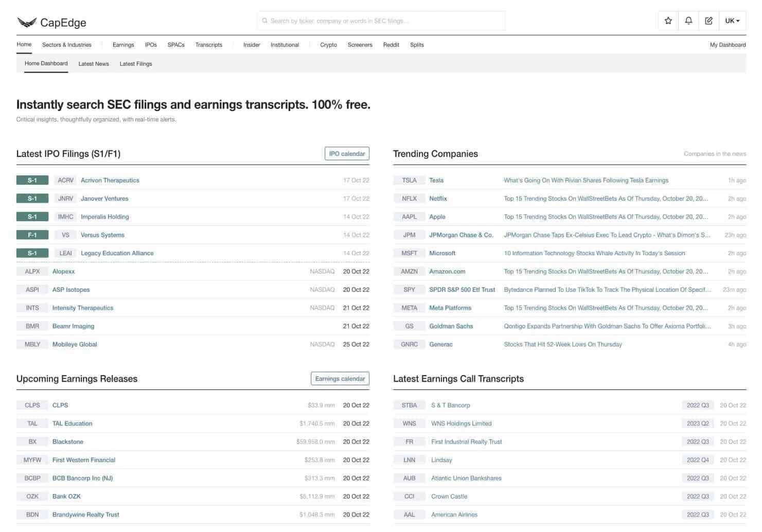Screen dimensions: 762x532
Task: Click the star favorites icon
Action: [668, 21]
